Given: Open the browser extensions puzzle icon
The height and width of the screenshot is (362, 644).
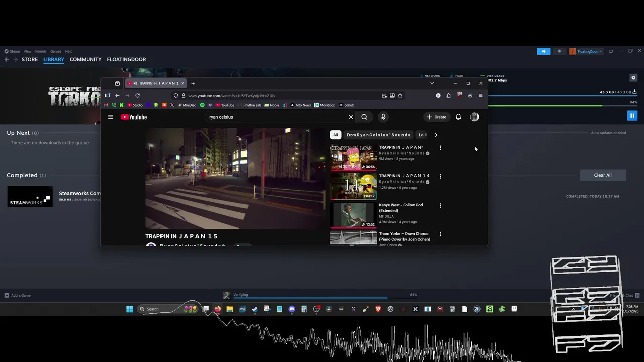Looking at the screenshot, I should pyautogui.click(x=448, y=95).
